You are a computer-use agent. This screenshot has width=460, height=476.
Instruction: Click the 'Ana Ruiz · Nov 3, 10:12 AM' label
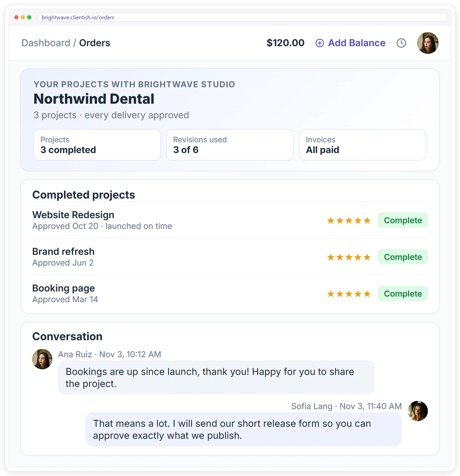coord(109,354)
